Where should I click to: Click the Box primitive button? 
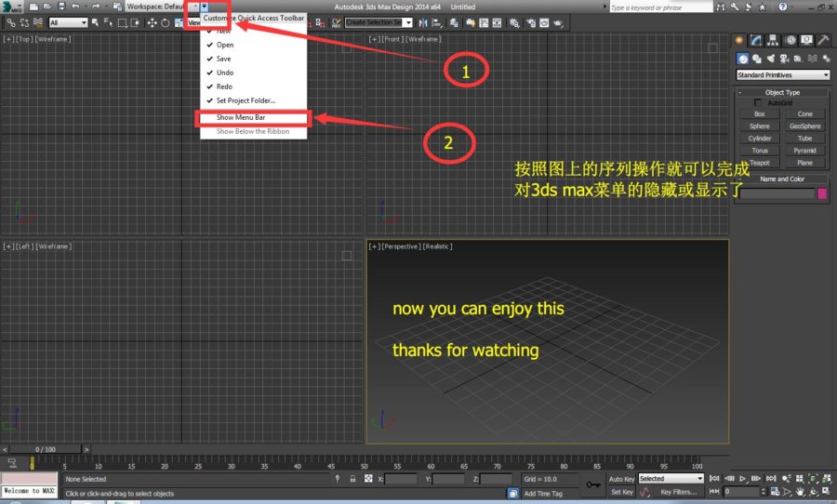(x=759, y=113)
